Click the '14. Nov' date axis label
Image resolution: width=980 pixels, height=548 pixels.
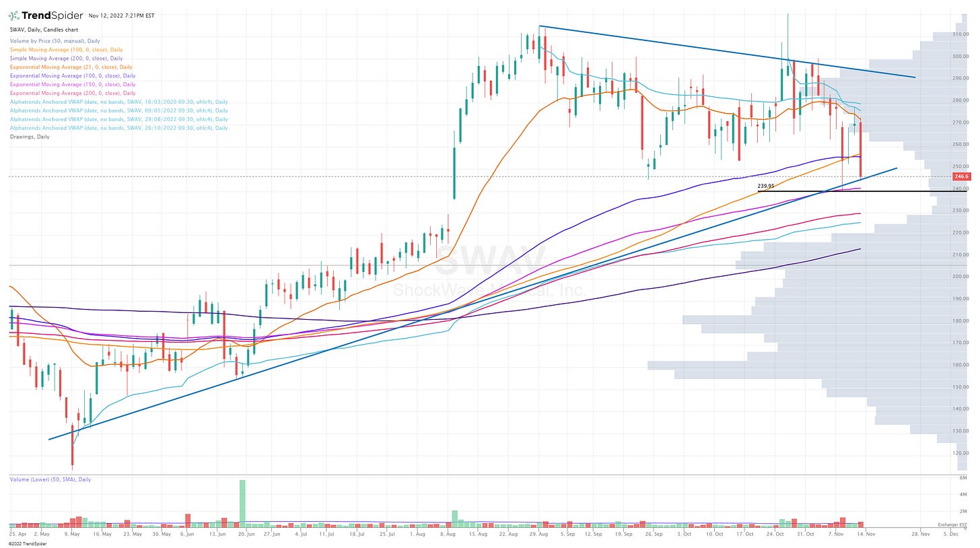click(x=867, y=533)
